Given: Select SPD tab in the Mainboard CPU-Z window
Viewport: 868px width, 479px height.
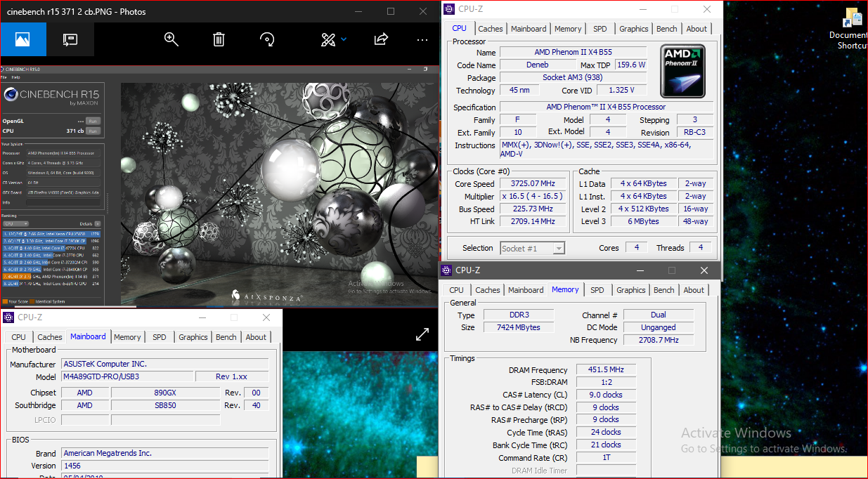Looking at the screenshot, I should [x=160, y=337].
